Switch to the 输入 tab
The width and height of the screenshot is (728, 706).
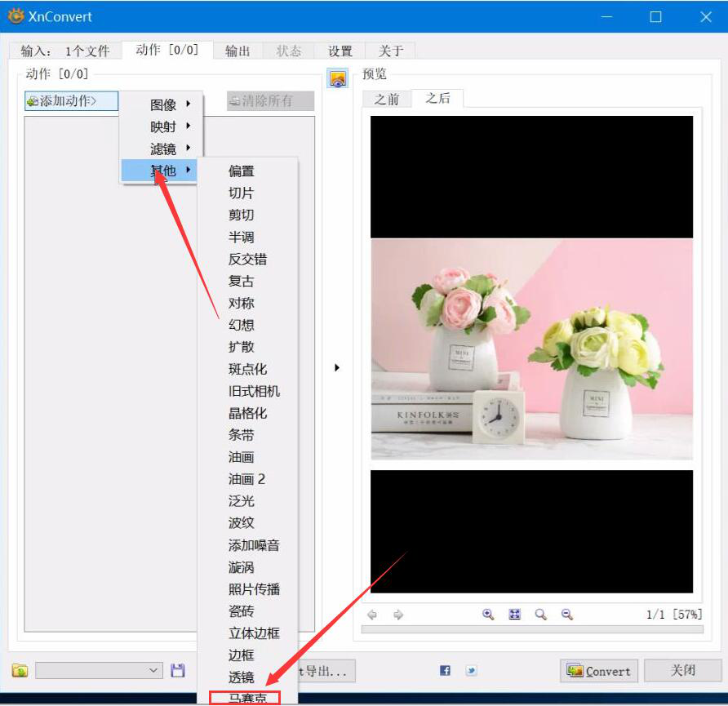pyautogui.click(x=65, y=51)
